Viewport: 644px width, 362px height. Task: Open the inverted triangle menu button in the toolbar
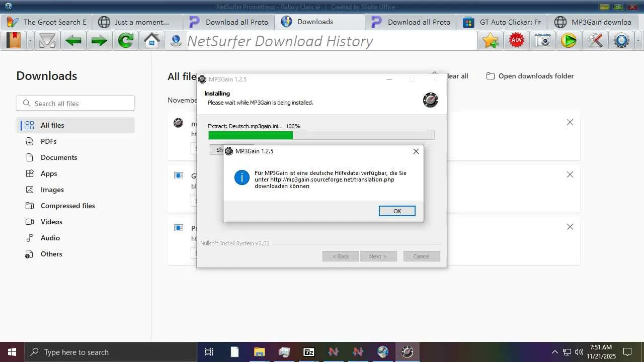47,41
